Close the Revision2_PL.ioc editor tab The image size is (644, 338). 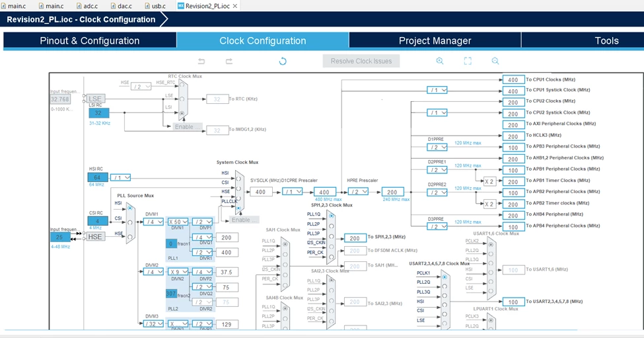235,6
